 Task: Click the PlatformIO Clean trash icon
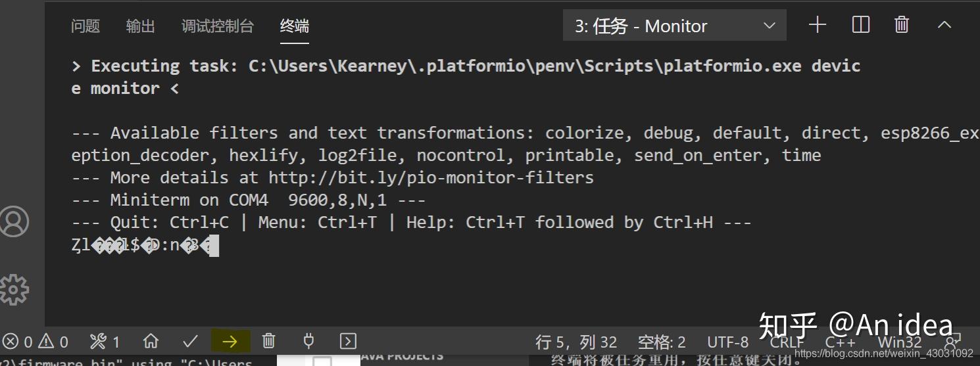click(268, 341)
